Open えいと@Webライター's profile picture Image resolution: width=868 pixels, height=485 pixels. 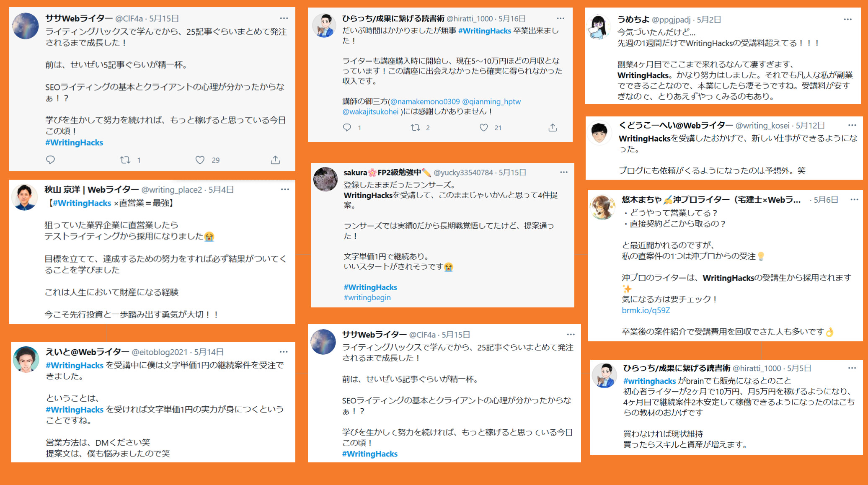(x=26, y=359)
